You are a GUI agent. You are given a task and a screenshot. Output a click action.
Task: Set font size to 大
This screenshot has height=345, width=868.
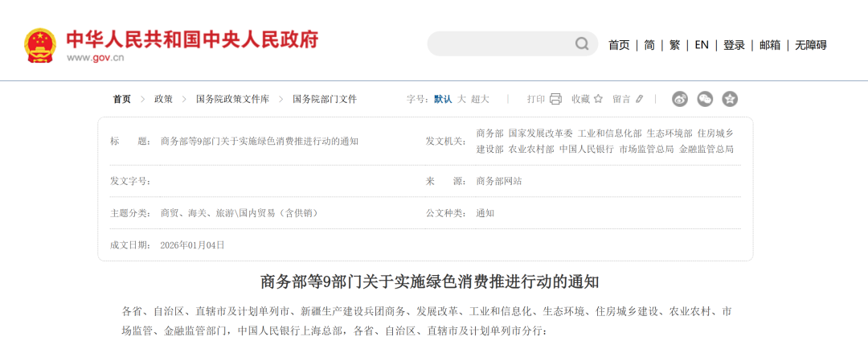(461, 99)
